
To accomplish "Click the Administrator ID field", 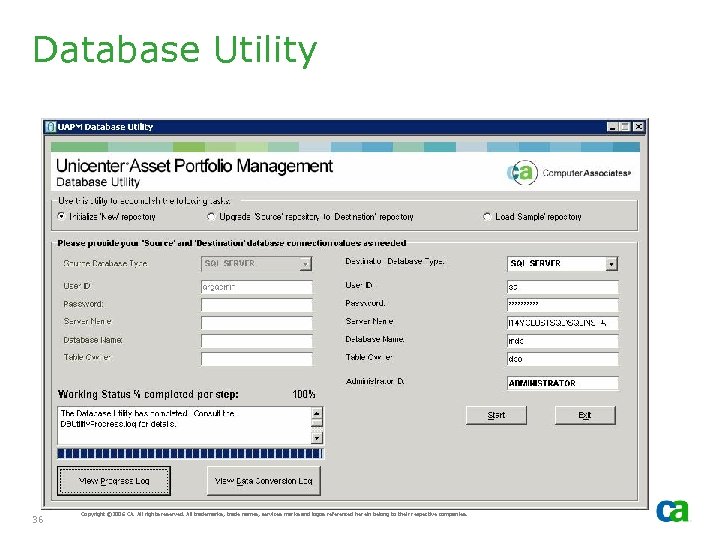I will (x=562, y=383).
